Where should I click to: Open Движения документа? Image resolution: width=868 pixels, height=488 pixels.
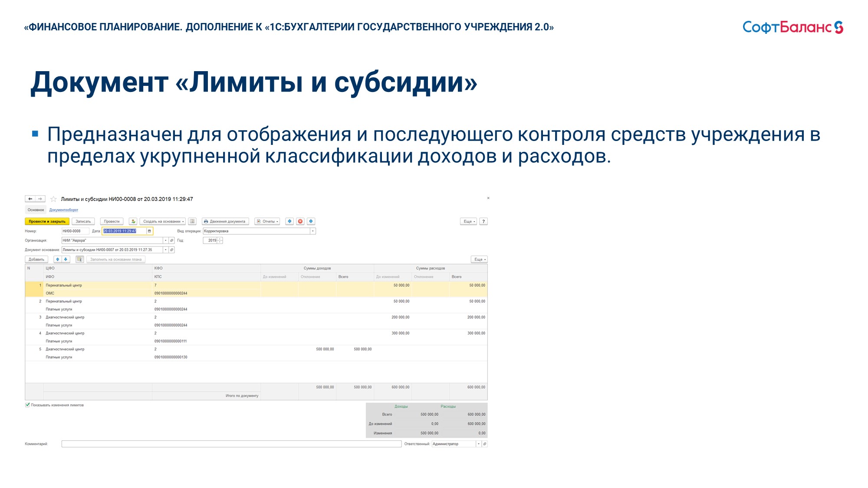pos(225,221)
